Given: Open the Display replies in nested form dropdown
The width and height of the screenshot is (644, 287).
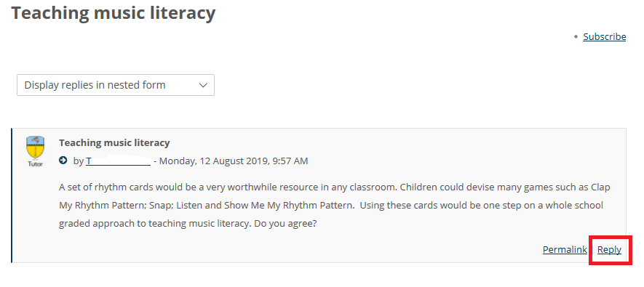Looking at the screenshot, I should [x=116, y=85].
